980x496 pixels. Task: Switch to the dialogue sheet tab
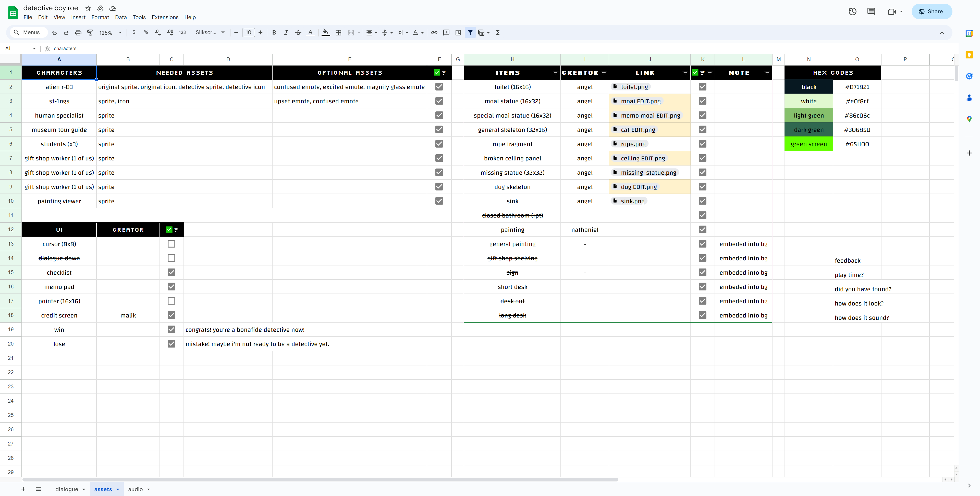(x=67, y=489)
